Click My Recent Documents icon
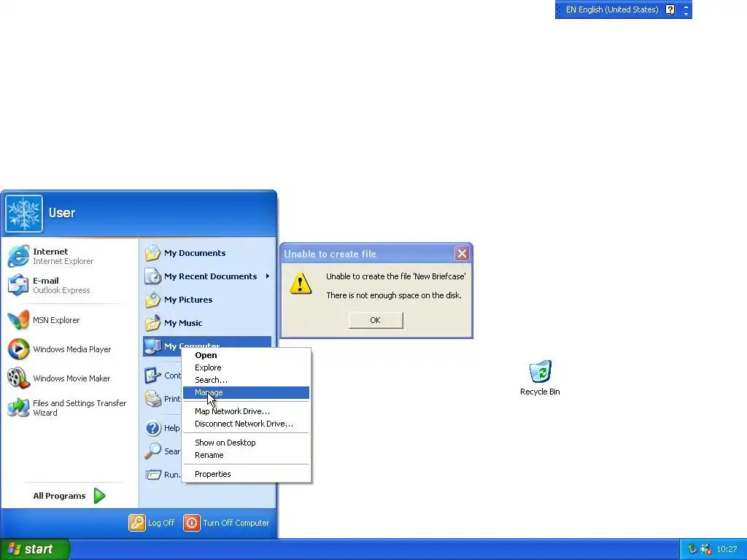747x560 pixels. [x=153, y=276]
